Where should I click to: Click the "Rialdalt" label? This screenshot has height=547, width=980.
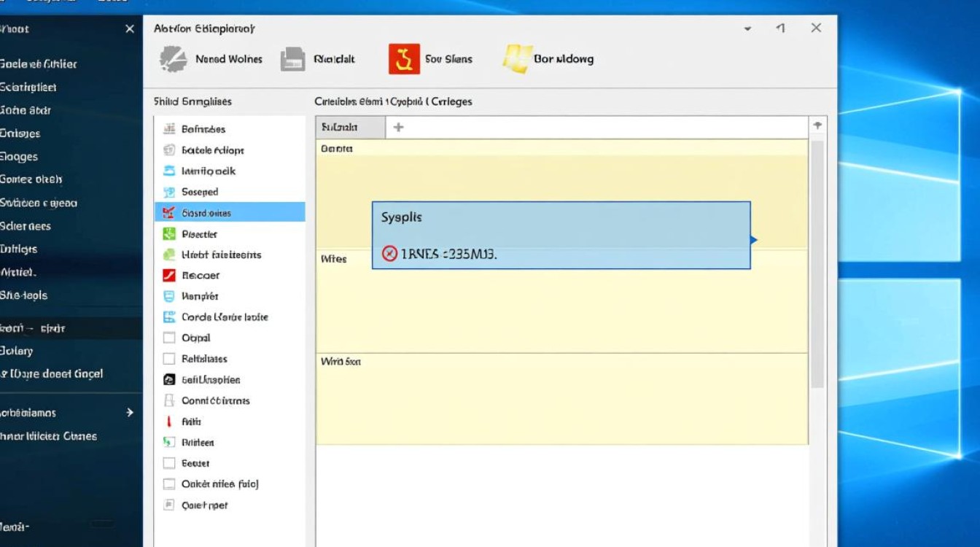coord(335,59)
